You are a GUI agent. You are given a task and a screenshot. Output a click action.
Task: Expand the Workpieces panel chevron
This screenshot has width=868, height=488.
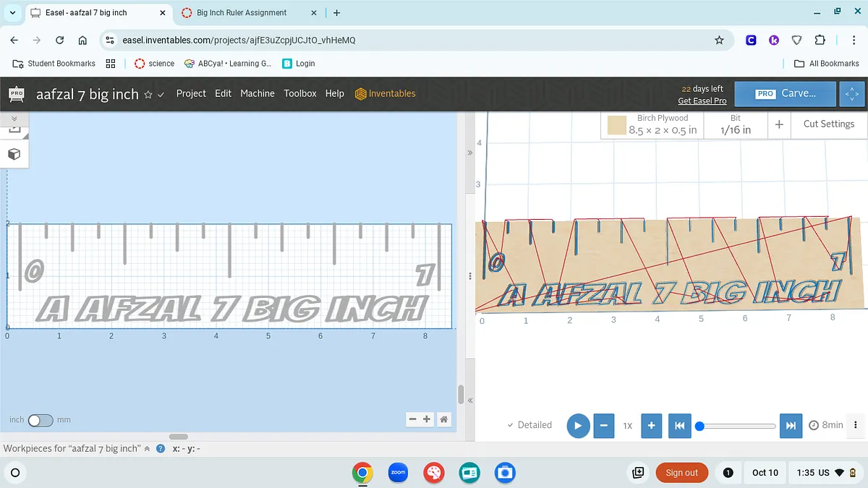[148, 448]
